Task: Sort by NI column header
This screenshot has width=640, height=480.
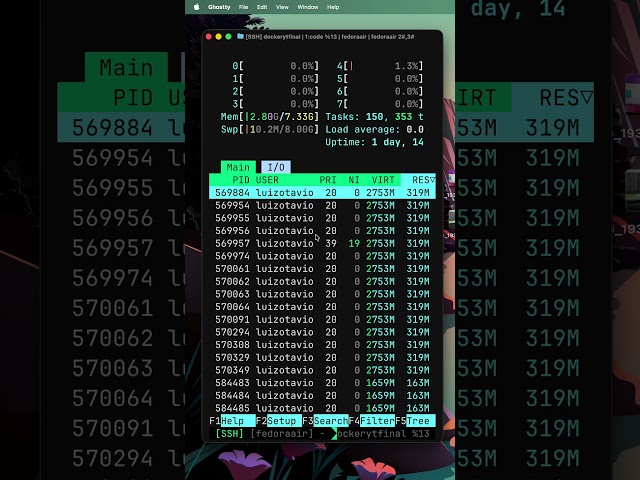Action: point(354,180)
